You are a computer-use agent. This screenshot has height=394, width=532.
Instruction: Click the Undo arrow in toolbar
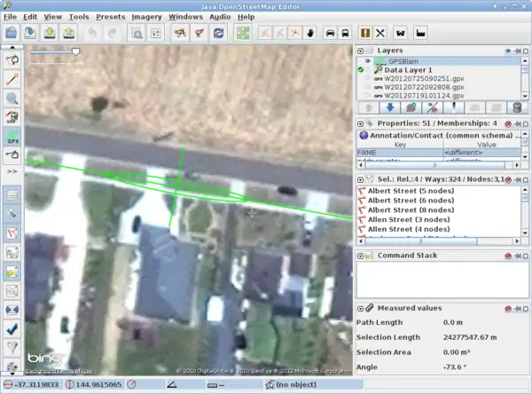pos(93,33)
